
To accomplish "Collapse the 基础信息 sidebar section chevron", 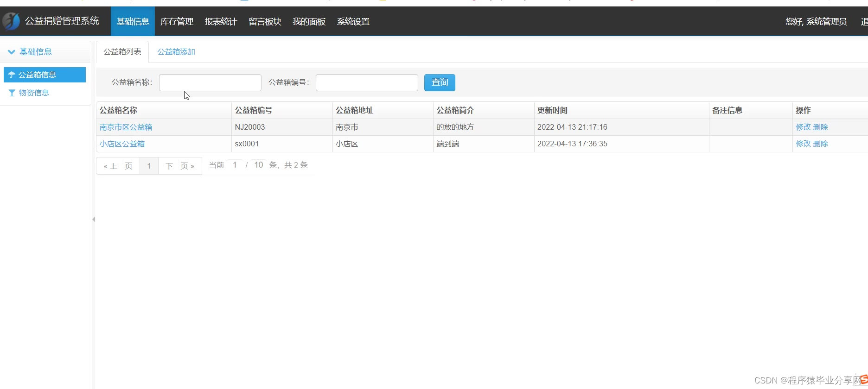I will point(12,52).
